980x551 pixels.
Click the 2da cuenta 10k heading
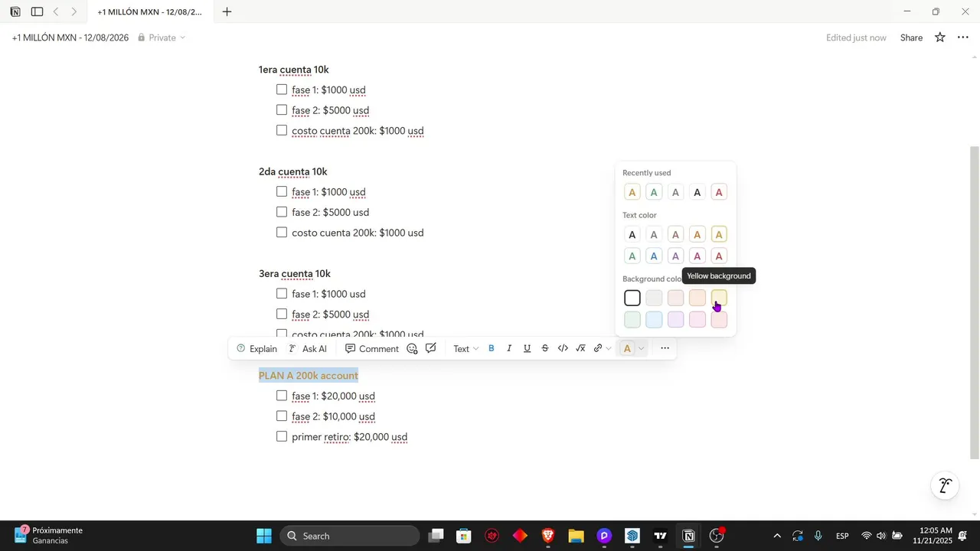pyautogui.click(x=293, y=171)
